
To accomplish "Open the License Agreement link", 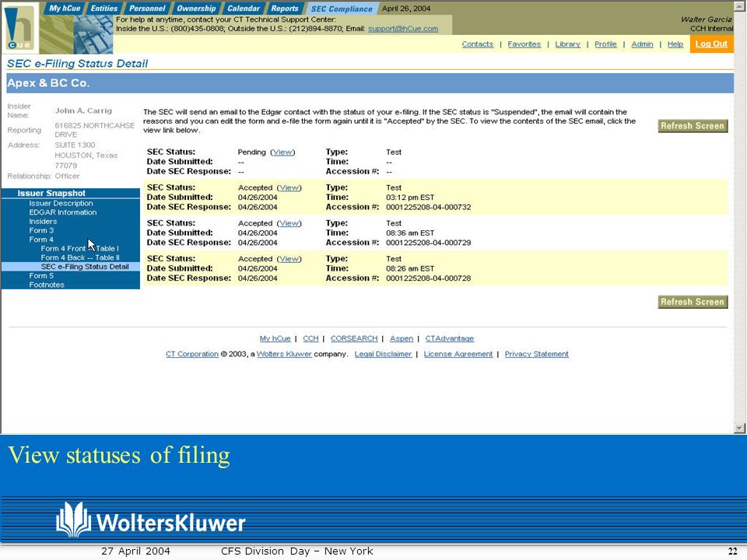I will tap(458, 355).
